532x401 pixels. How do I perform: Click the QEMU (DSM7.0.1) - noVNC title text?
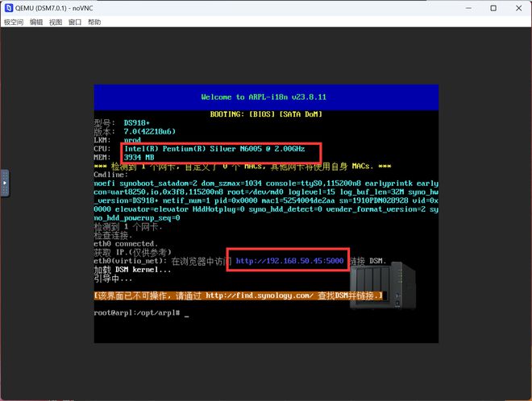click(54, 8)
